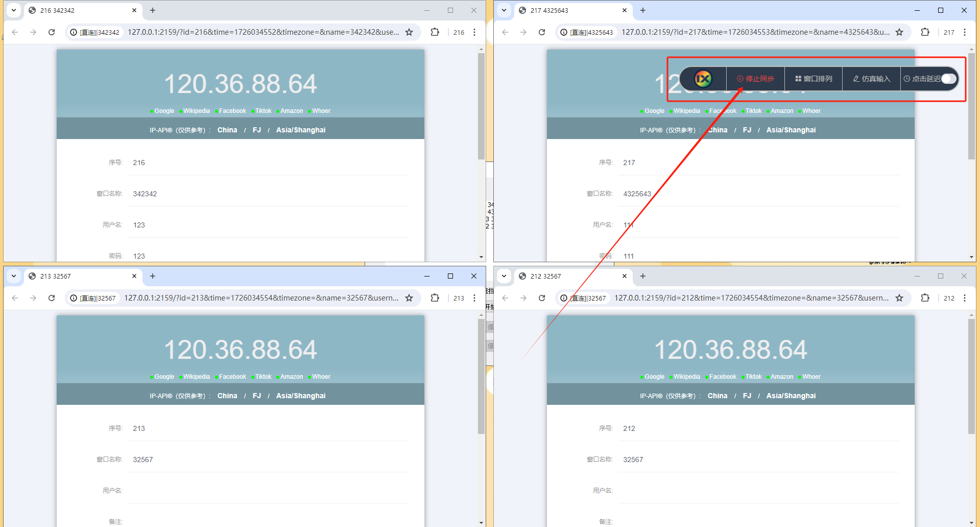Click the colorful X logo in sync toolbar
The width and height of the screenshot is (980, 527).
pos(703,79)
